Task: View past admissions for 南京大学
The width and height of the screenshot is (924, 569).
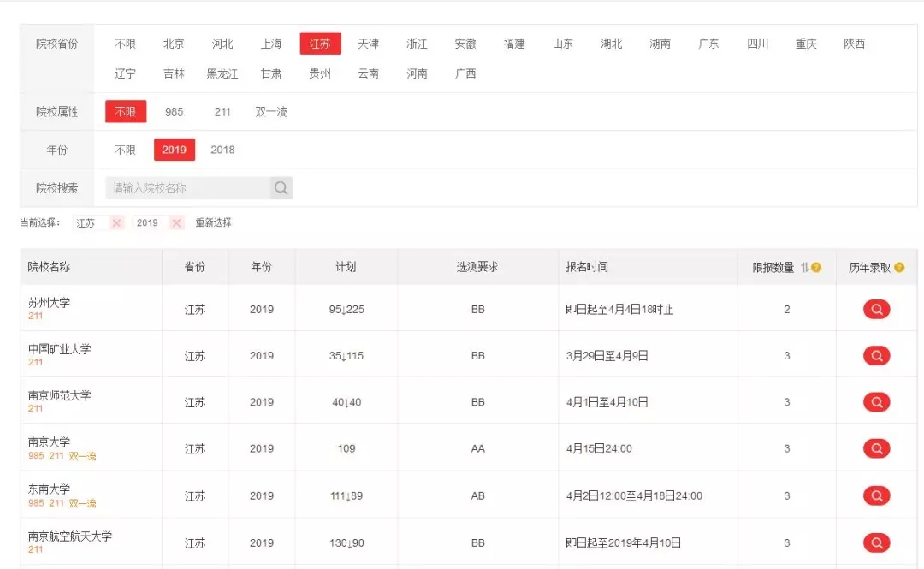Action: coord(876,448)
